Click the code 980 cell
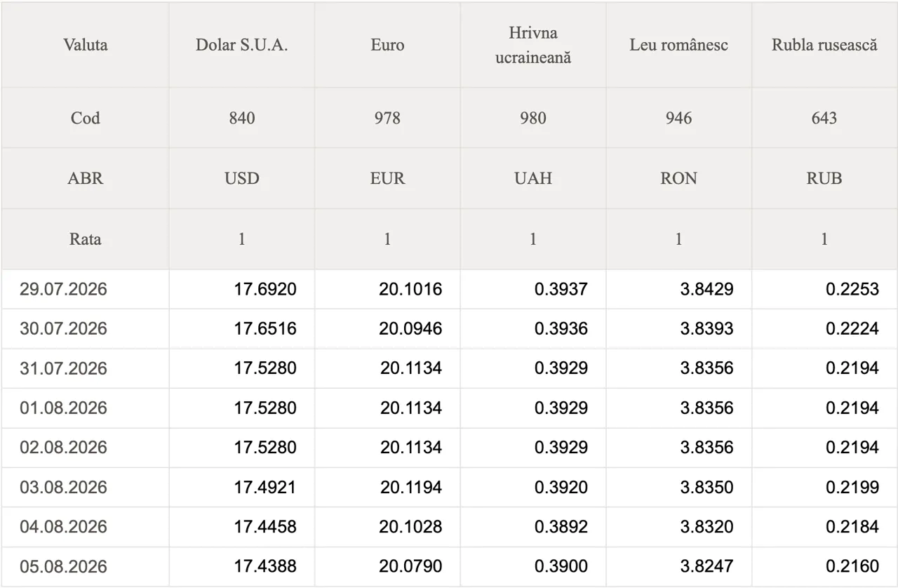This screenshot has height=588, width=898. (x=533, y=118)
